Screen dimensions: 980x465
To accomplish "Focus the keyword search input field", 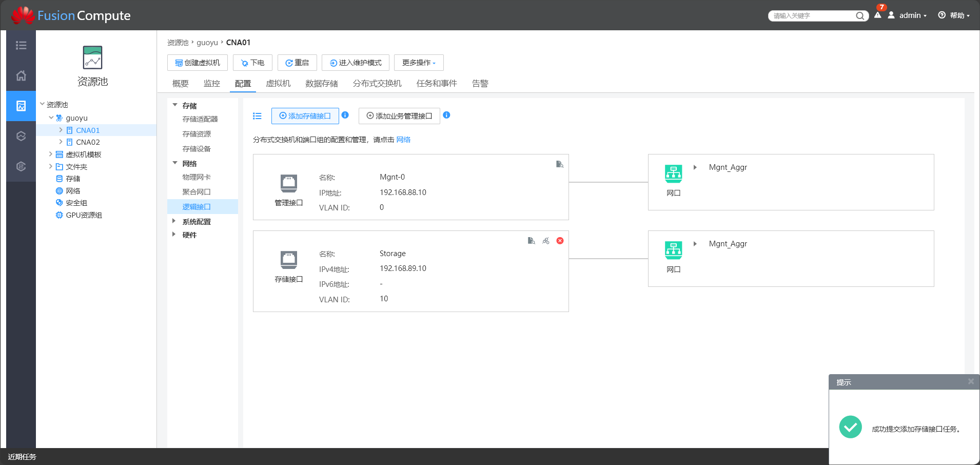I will coord(813,16).
